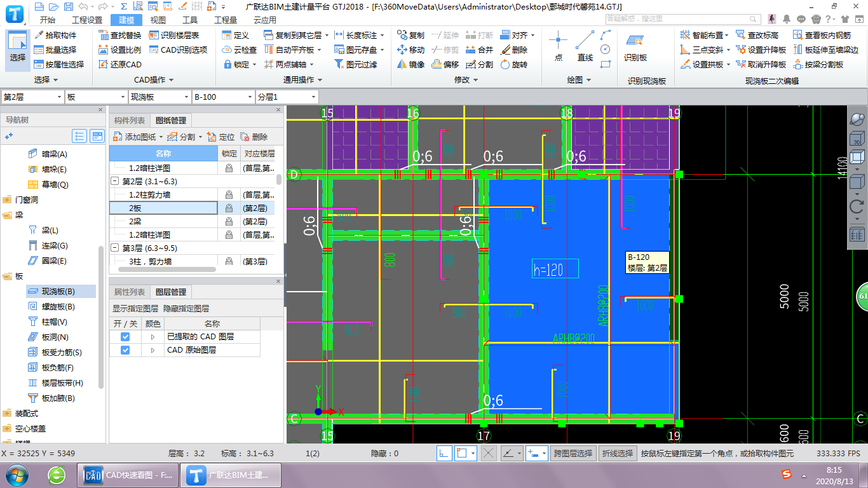Click the 隐藏指定图层 button
868x488 pixels.
click(186, 309)
